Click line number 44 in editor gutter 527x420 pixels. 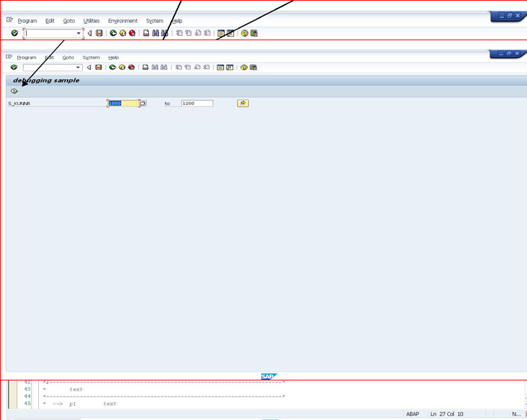pos(27,396)
